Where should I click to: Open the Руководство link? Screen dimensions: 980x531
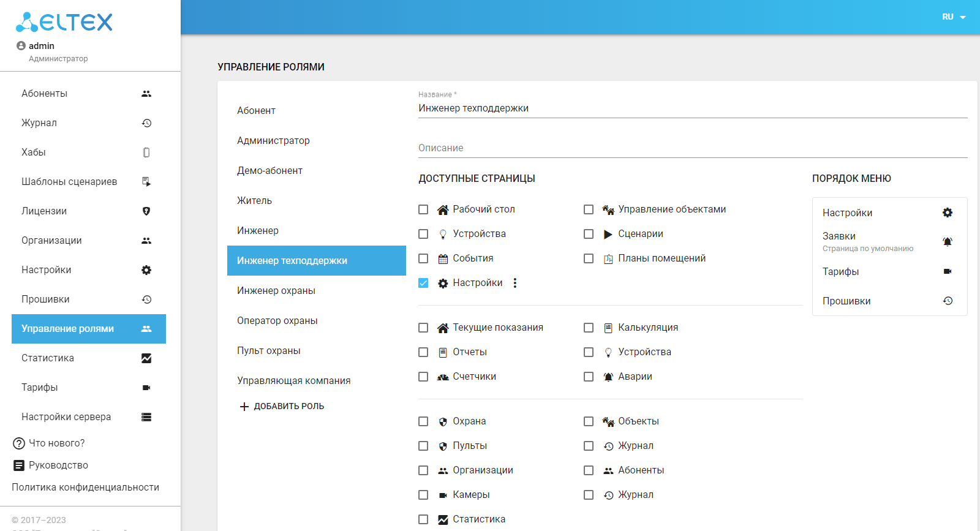[58, 465]
